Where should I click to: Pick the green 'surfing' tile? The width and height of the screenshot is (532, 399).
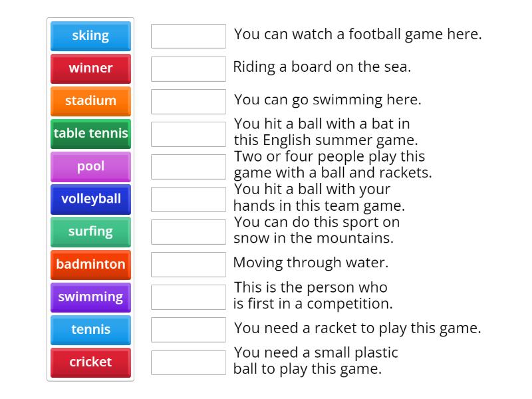pyautogui.click(x=90, y=231)
